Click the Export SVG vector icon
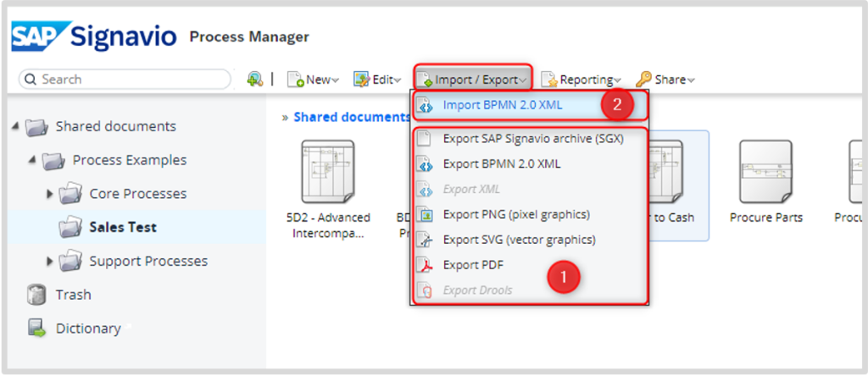Screen dimensions: 868x376 pyautogui.click(x=425, y=240)
